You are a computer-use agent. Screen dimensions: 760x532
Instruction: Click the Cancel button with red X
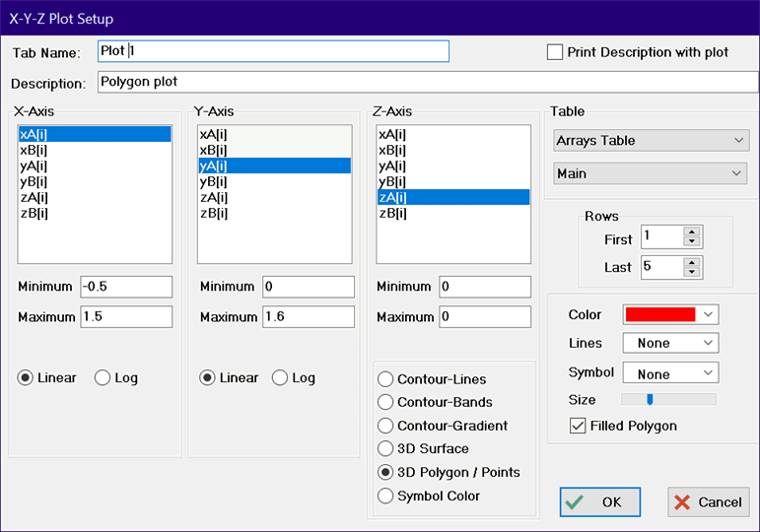[708, 502]
